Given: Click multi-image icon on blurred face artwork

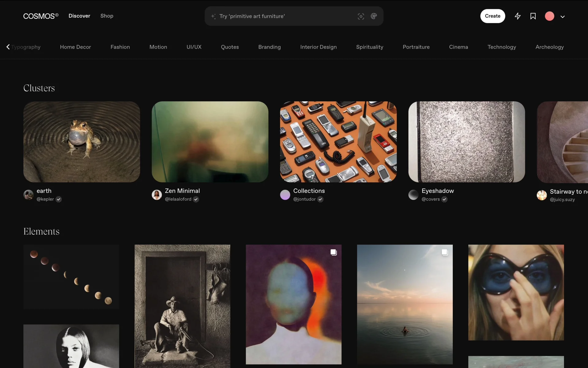Looking at the screenshot, I should tap(334, 252).
